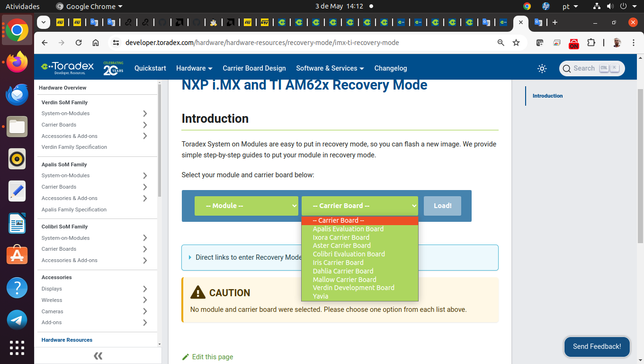This screenshot has width=644, height=364.
Task: Go to the browser home page
Action: pos(96,43)
